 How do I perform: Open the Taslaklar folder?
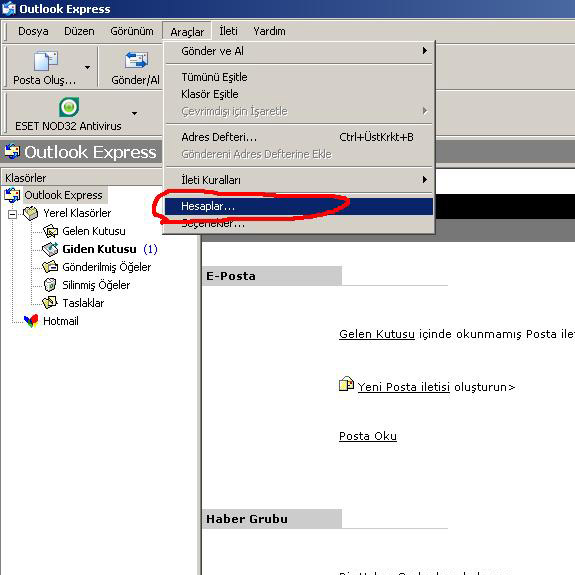pos(83,303)
